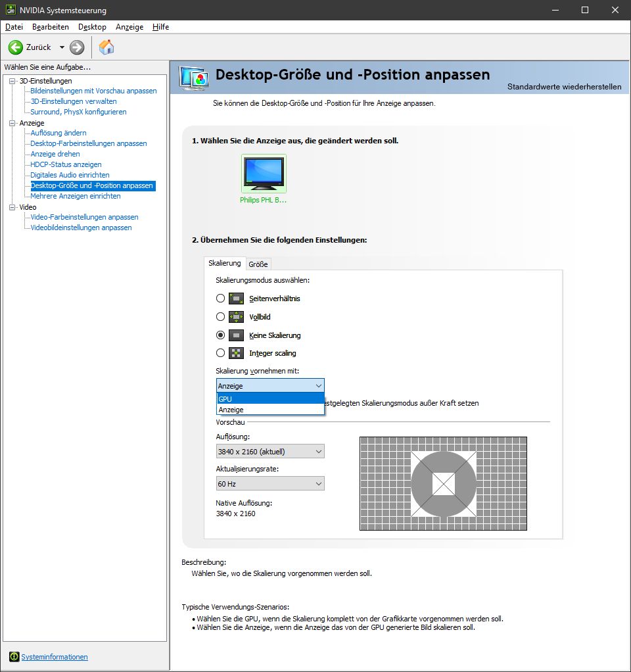Screen dimensions: 631x672
Task: Choose GPU in the open dropdown list
Action: 270,398
